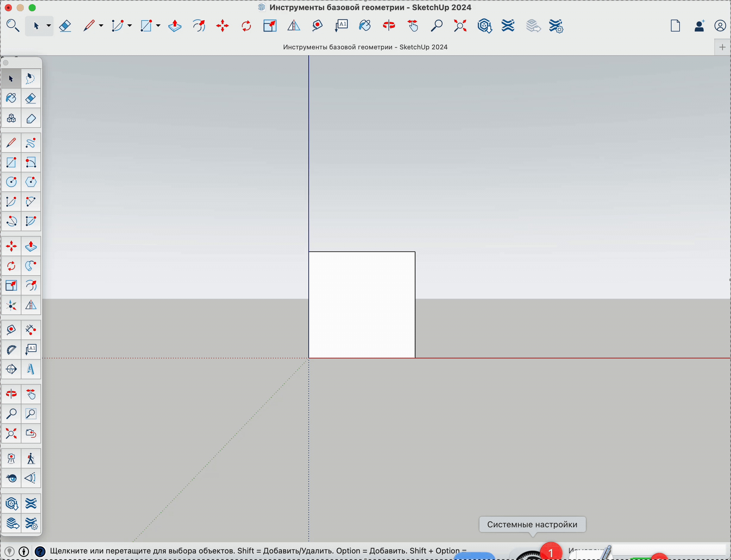
Task: Choose the Paint Bucket tool in left palette
Action: [11, 98]
